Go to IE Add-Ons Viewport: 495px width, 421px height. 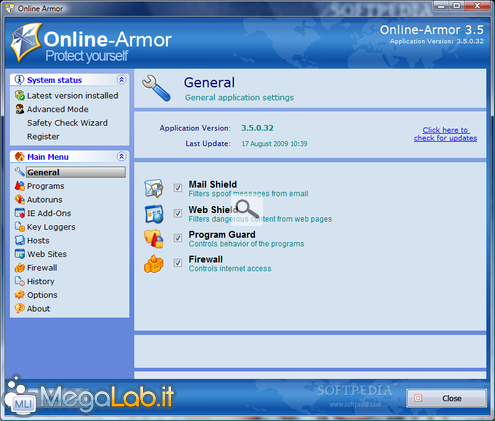pos(49,213)
